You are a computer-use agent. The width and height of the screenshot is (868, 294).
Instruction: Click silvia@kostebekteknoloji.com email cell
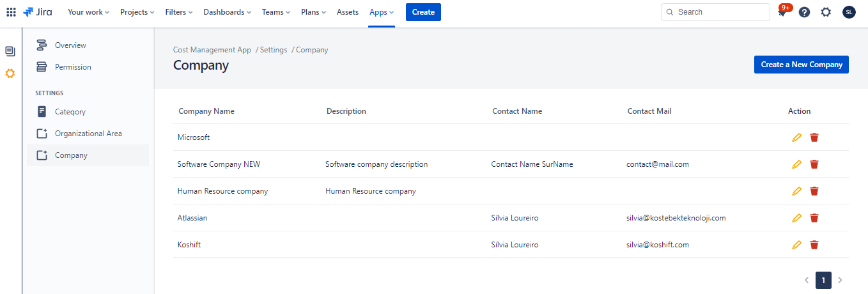(x=676, y=218)
